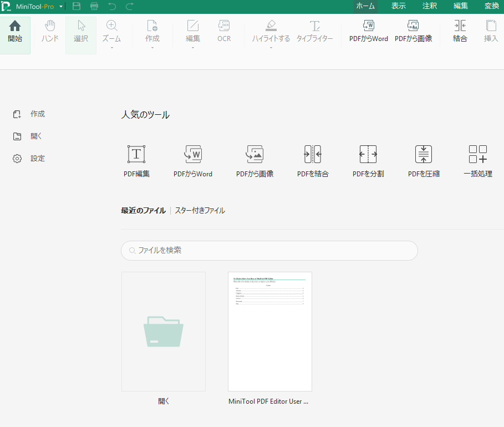Screen dimensions: 504x427
Task: Click the redo arrow icon
Action: (x=130, y=6)
